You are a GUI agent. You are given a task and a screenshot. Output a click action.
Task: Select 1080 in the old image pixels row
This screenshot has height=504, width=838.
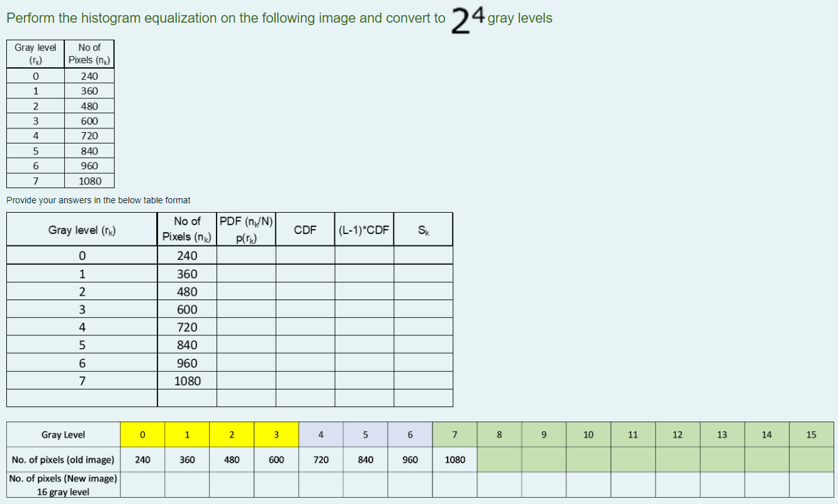pyautogui.click(x=455, y=459)
